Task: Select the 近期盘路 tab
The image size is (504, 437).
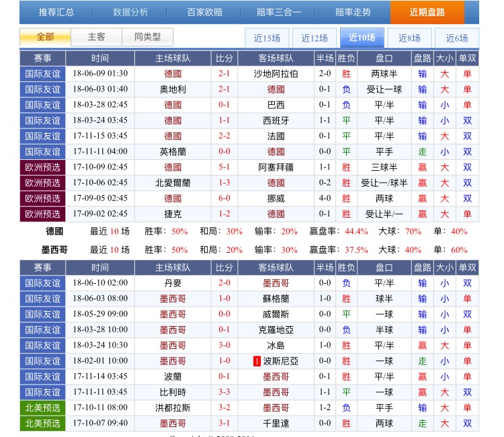Action: [x=427, y=12]
